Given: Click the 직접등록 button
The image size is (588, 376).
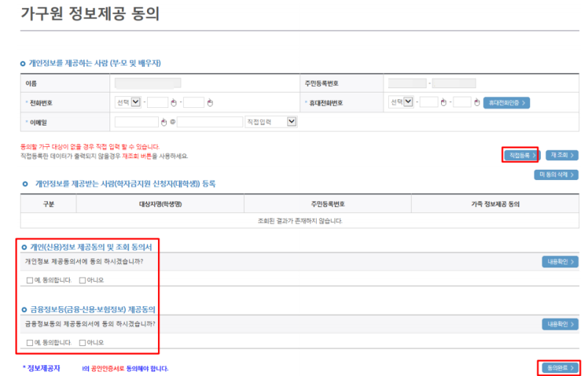Looking at the screenshot, I should (522, 155).
